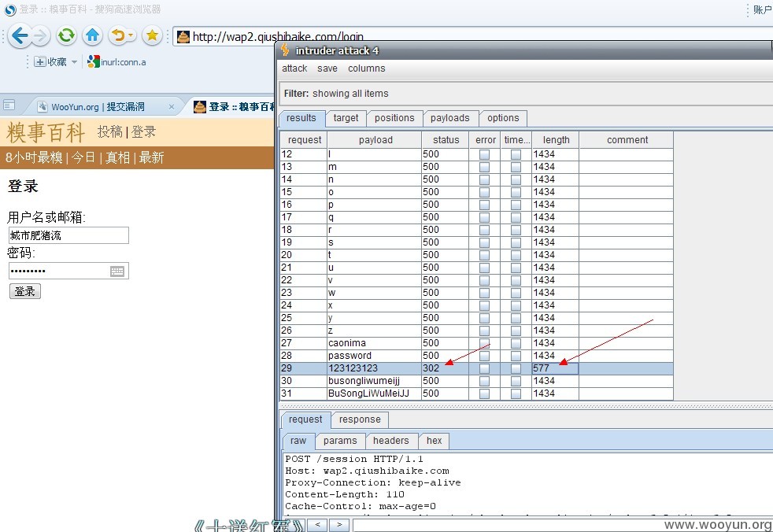Open the attack menu in intruder window

click(x=294, y=68)
